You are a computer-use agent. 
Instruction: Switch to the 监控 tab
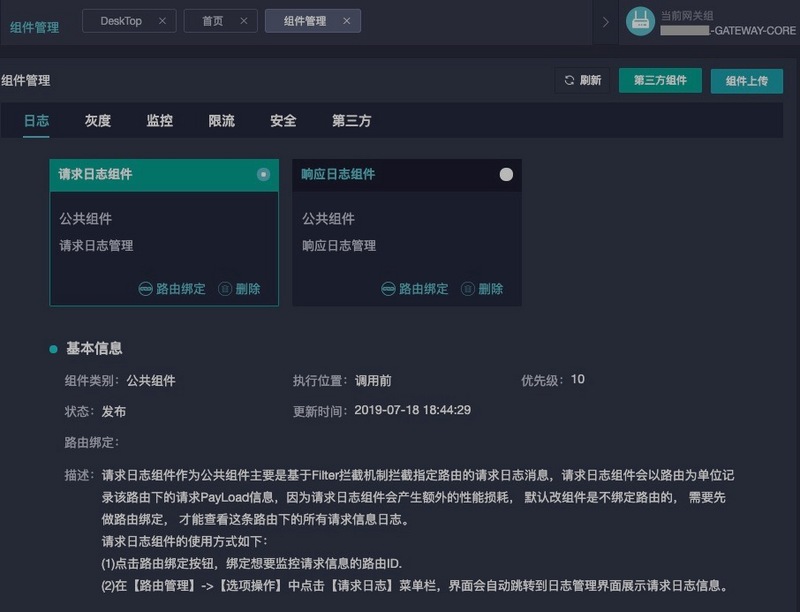pos(160,121)
